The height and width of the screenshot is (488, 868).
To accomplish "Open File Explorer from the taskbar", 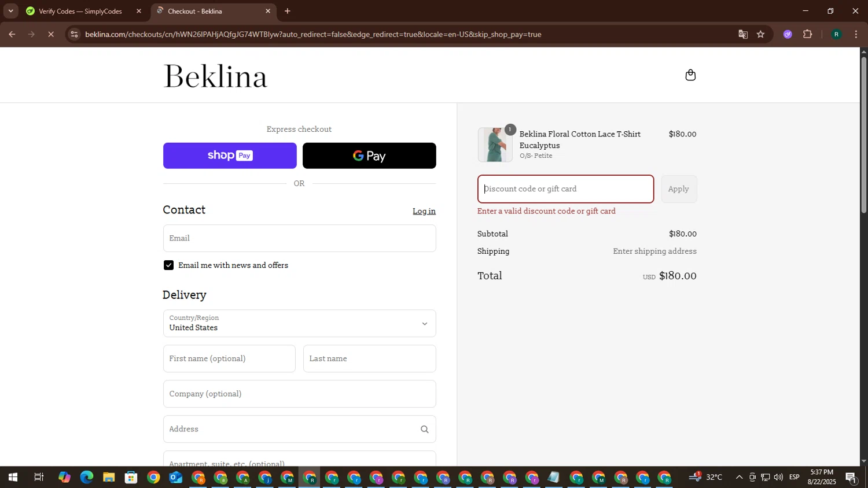I will tap(109, 478).
